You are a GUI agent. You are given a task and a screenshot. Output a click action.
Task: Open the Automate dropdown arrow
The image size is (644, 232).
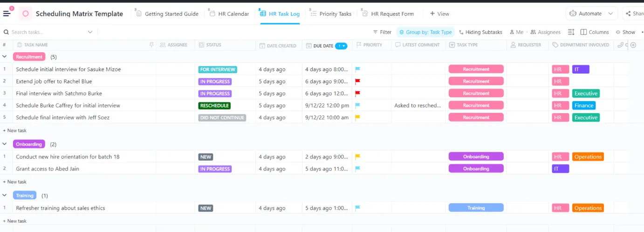(610, 14)
